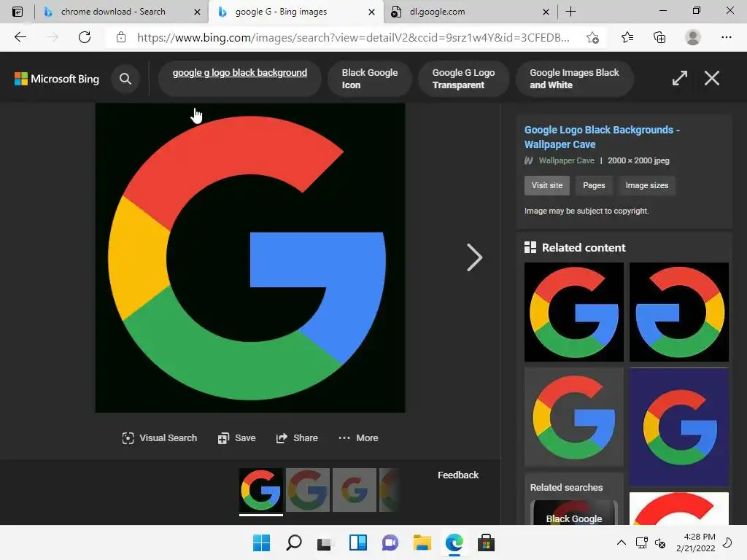Image resolution: width=747 pixels, height=560 pixels.
Task: Open the More options menu under image
Action: (358, 438)
